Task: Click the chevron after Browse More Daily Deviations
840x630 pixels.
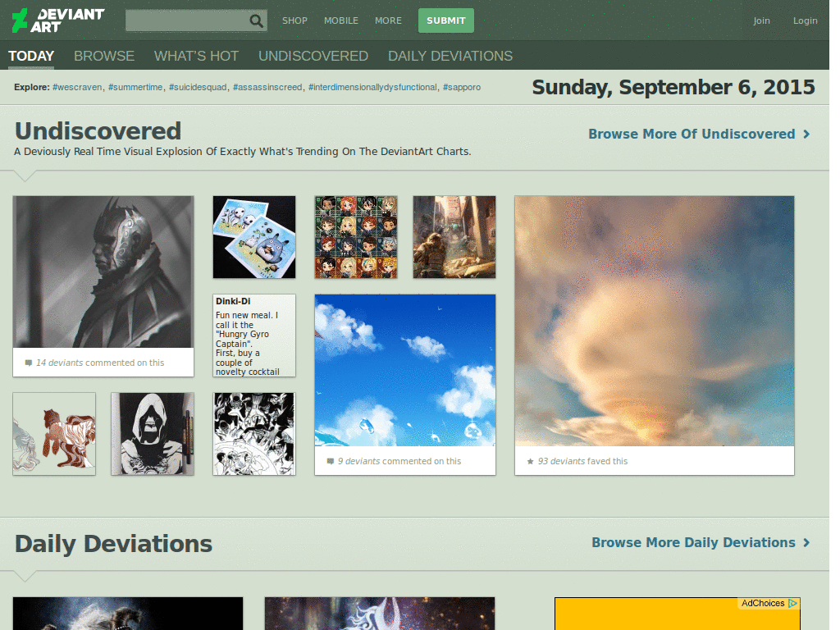Action: (806, 543)
